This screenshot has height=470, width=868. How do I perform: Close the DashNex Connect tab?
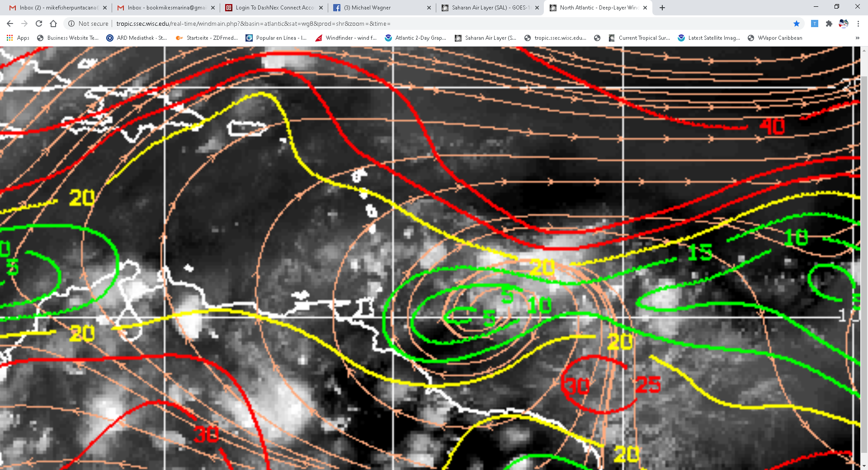[321, 8]
